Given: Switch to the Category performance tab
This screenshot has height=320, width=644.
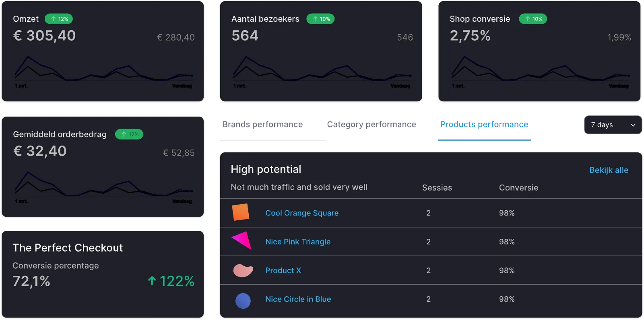Looking at the screenshot, I should tap(372, 125).
